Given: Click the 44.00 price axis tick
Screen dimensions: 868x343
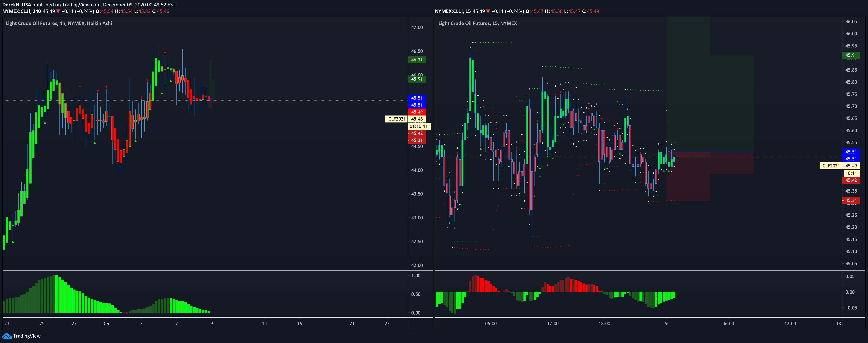Looking at the screenshot, I should click(x=417, y=170).
